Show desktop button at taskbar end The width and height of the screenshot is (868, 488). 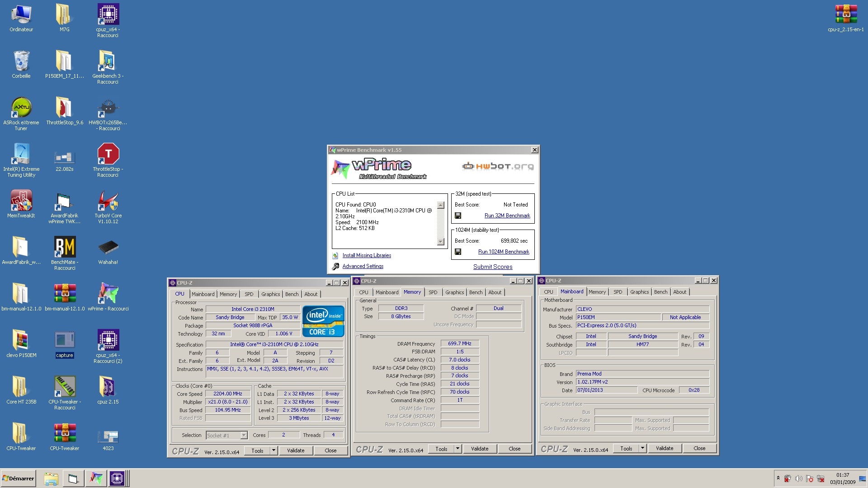click(x=863, y=479)
